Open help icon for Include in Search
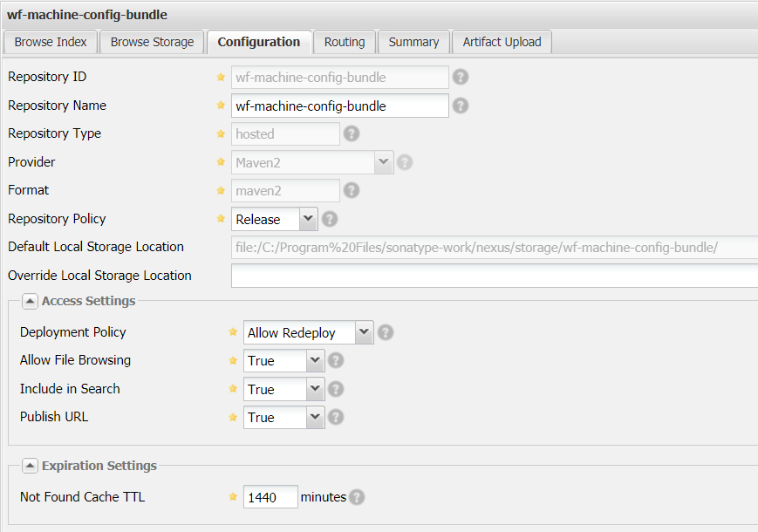This screenshot has width=758, height=532. coord(336,389)
